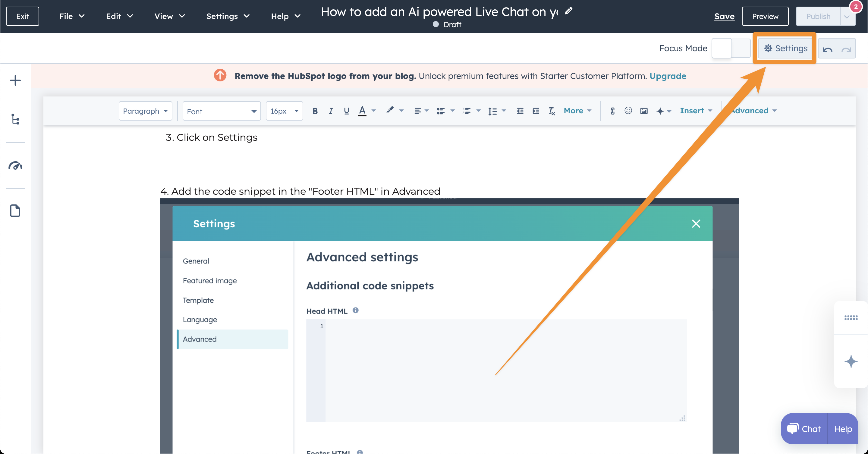Open the text color picker
868x454 pixels.
tap(362, 111)
